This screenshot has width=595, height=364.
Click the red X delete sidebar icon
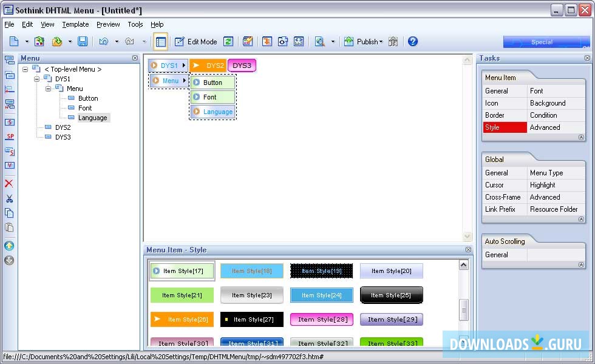pos(9,183)
